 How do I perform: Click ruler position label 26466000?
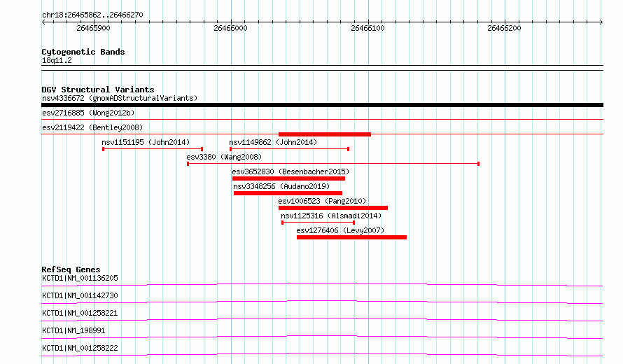(x=230, y=28)
